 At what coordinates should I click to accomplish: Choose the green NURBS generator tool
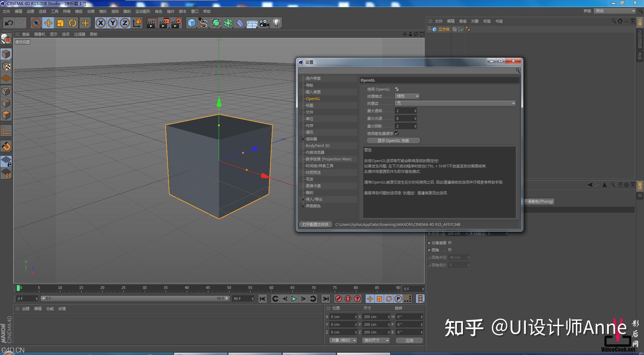216,23
